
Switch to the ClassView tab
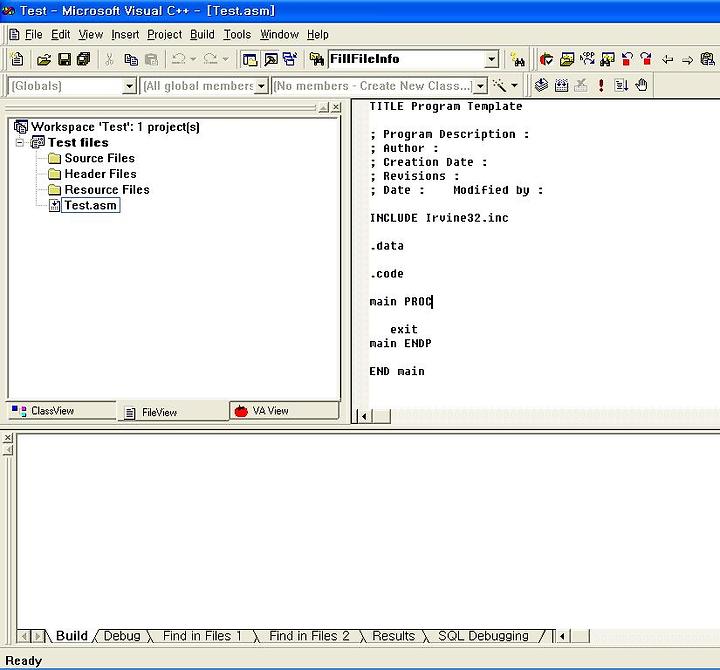tap(62, 411)
